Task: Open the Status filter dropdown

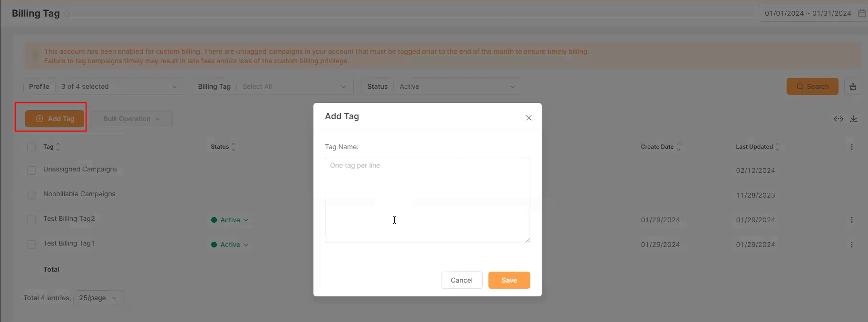Action: click(x=457, y=86)
